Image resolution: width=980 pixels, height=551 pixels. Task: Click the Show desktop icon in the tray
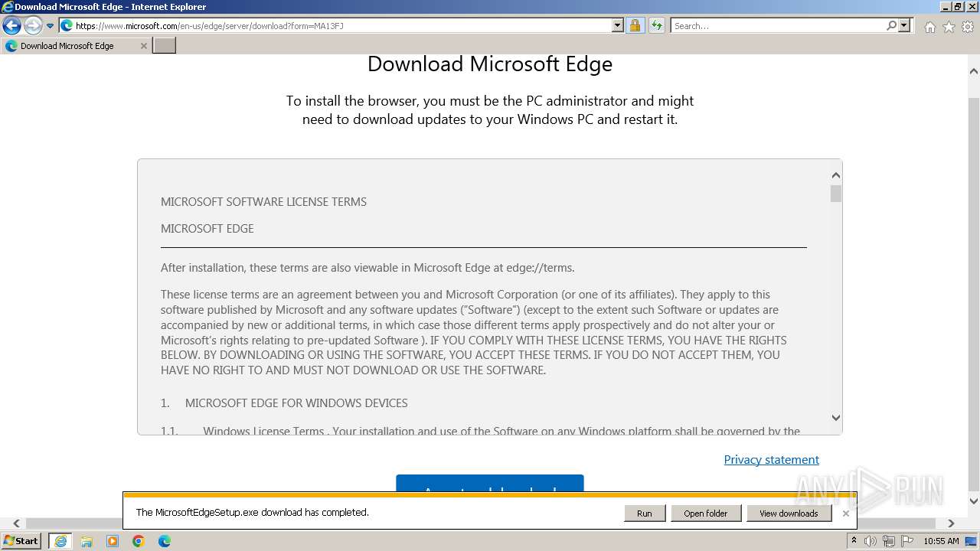point(972,541)
